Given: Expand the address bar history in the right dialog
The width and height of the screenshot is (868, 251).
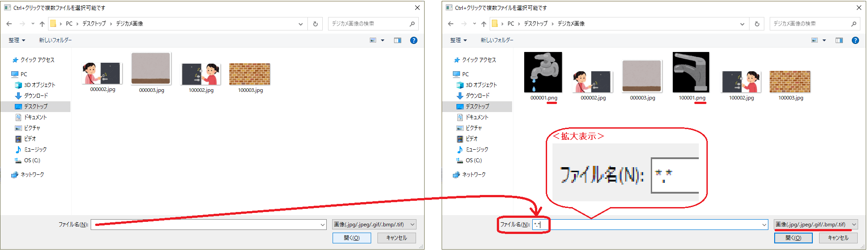Looking at the screenshot, I should click(742, 24).
